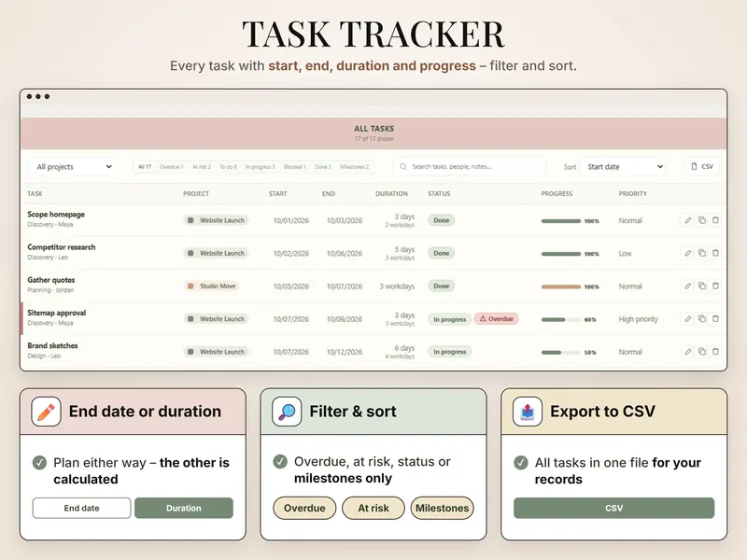
Task: Click the Milestones pill button
Action: [442, 508]
